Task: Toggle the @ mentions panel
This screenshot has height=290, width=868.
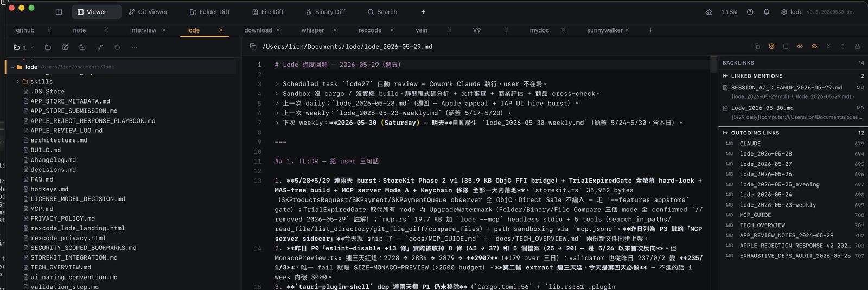Action: pos(771,47)
